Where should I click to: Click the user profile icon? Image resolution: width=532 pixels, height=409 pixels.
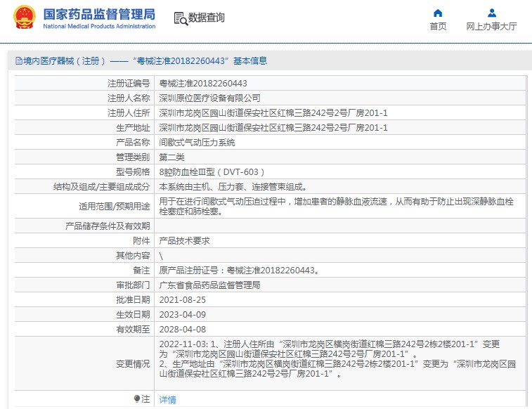(x=492, y=13)
